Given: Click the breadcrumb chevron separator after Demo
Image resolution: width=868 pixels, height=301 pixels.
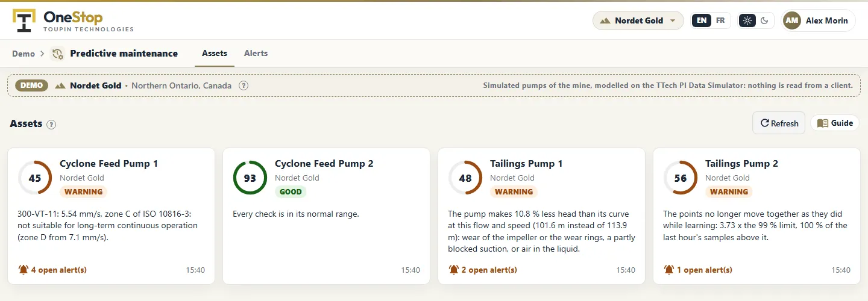Looking at the screenshot, I should click(x=42, y=54).
